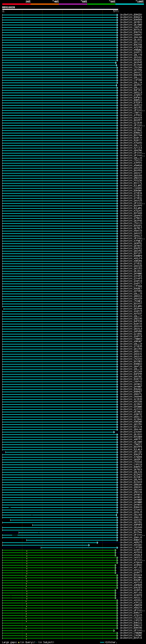This screenshot has height=644, width=146.
Task: Select hit UniRef100_Q6YBV3
Action: pos(131,22)
